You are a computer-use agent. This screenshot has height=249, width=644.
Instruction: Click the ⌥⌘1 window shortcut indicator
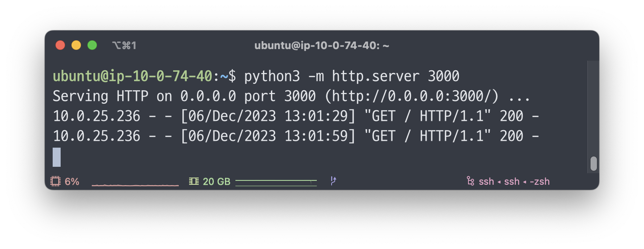tap(124, 45)
